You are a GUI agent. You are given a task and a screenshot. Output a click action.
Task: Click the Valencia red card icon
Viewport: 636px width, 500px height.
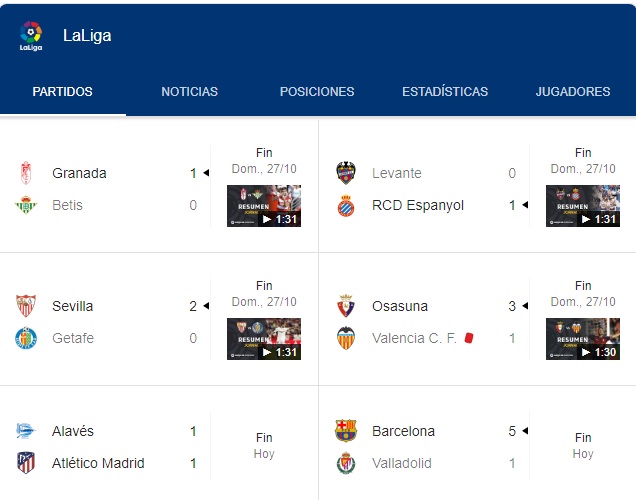click(469, 338)
